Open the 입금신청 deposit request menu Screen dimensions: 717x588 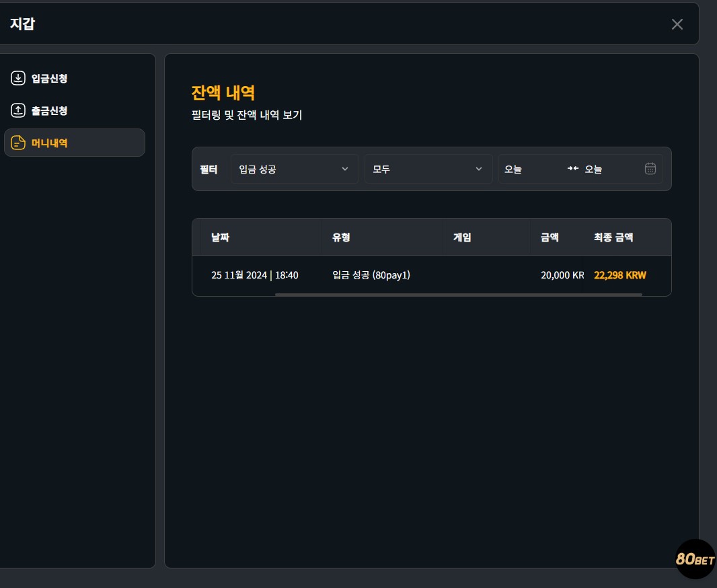(x=74, y=78)
